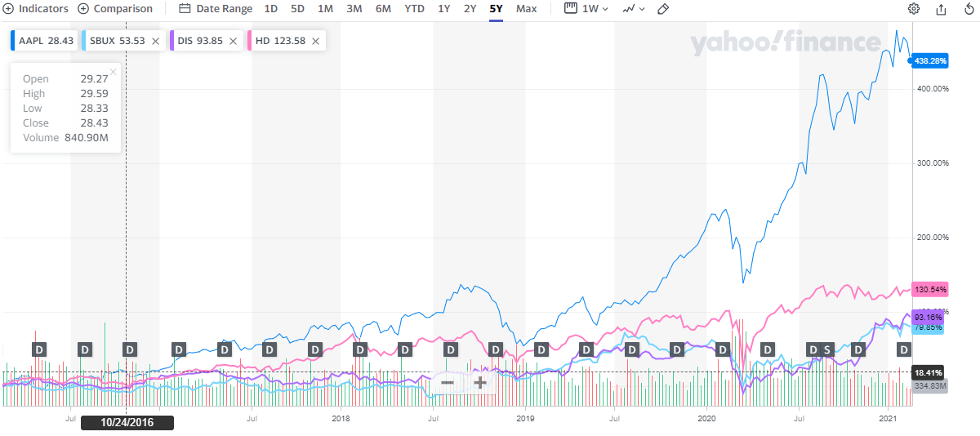Switch chart to 6M range

pyautogui.click(x=383, y=9)
